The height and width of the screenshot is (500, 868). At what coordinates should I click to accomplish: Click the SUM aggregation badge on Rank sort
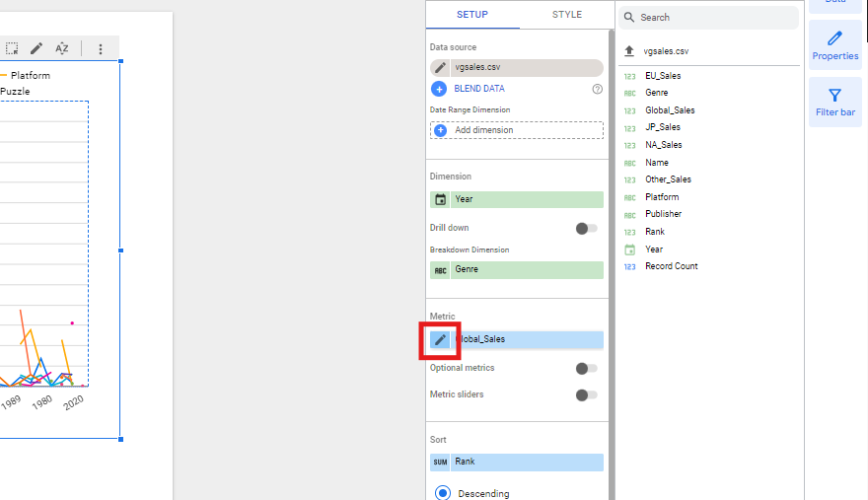click(x=440, y=462)
